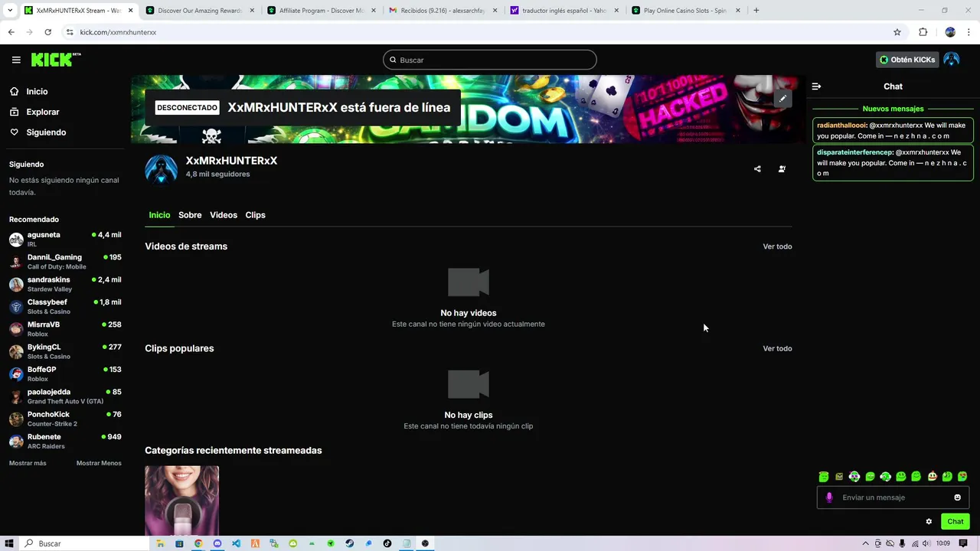Open the recently streamed category thumbnail

click(x=182, y=501)
